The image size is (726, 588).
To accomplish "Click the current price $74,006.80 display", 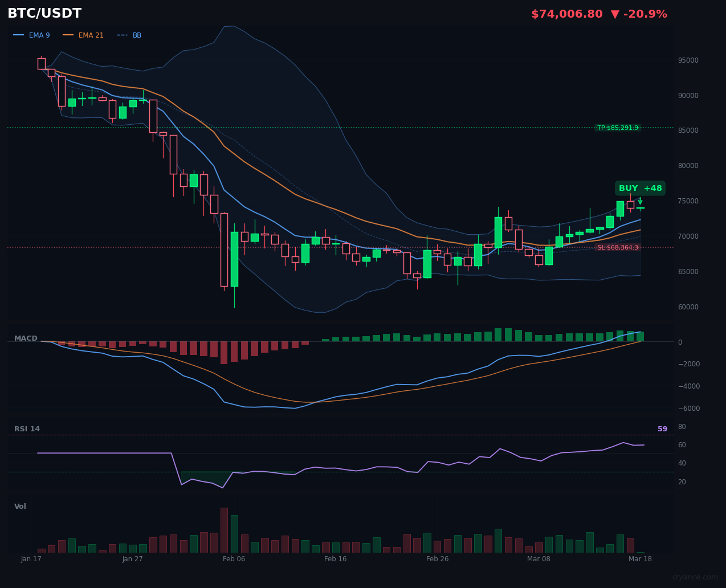I will [x=566, y=13].
